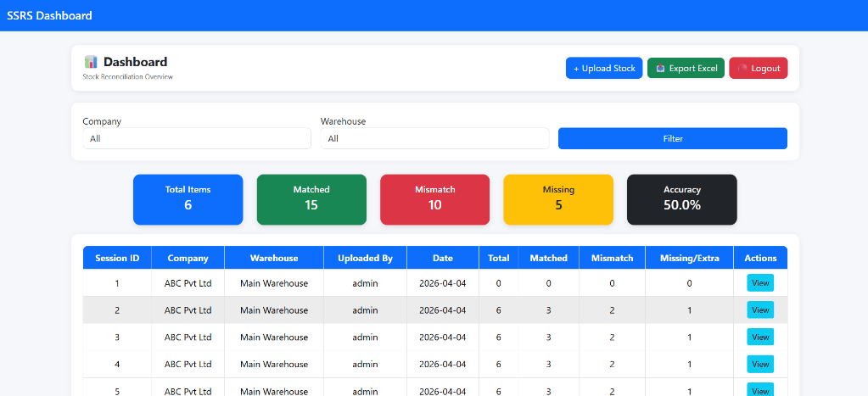Click the Session ID column header
The width and height of the screenshot is (868, 396).
[x=117, y=258]
